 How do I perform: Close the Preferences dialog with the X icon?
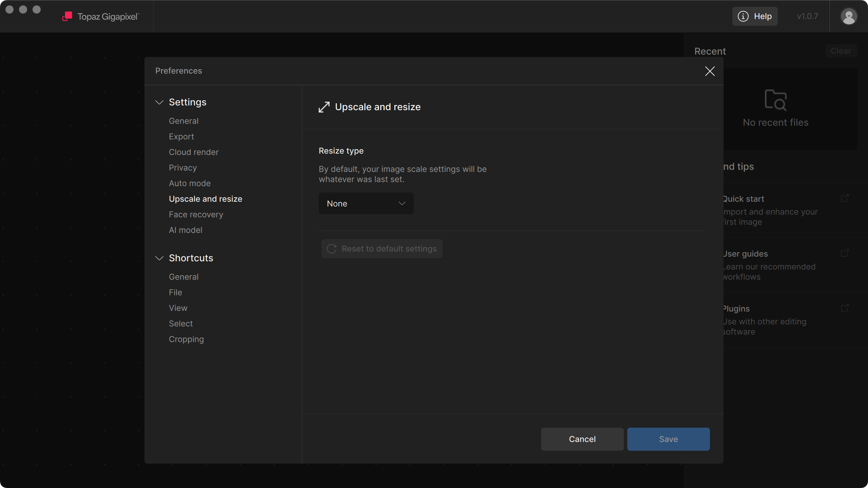[710, 71]
